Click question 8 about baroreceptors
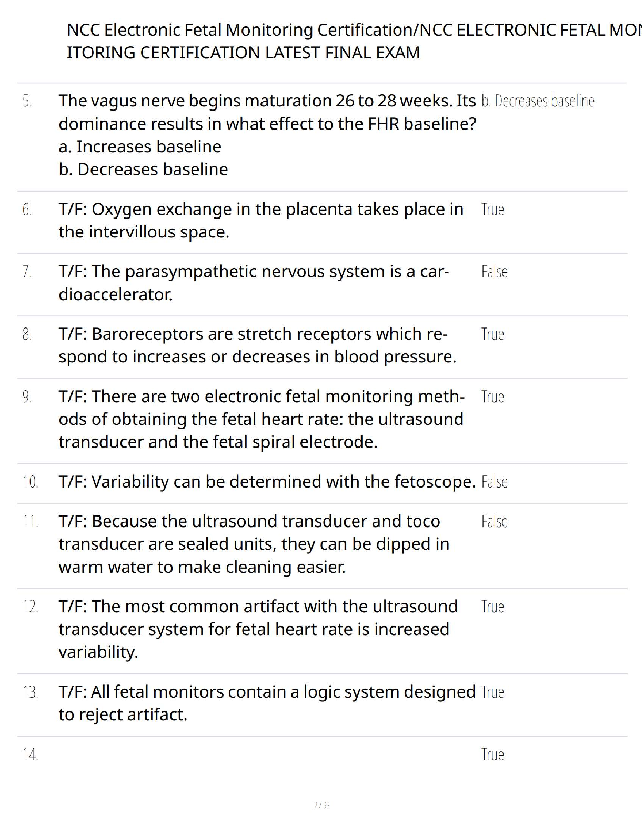Screen dimensions: 644x834 (257, 345)
